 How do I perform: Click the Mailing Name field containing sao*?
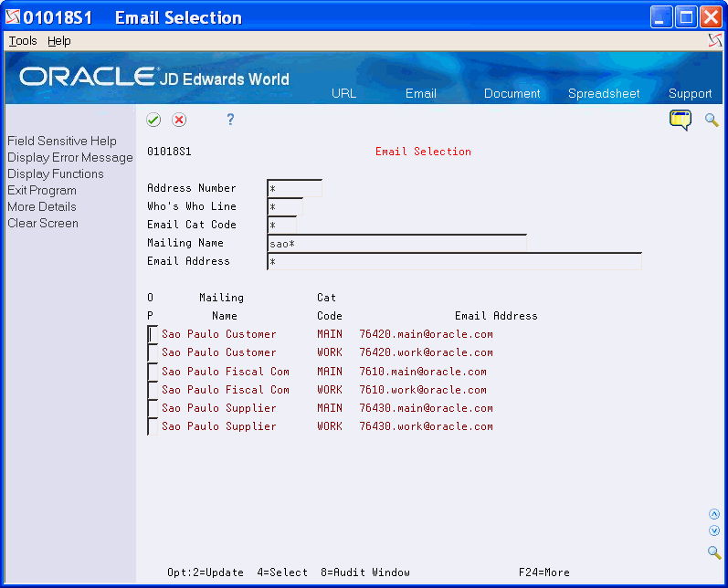397,243
